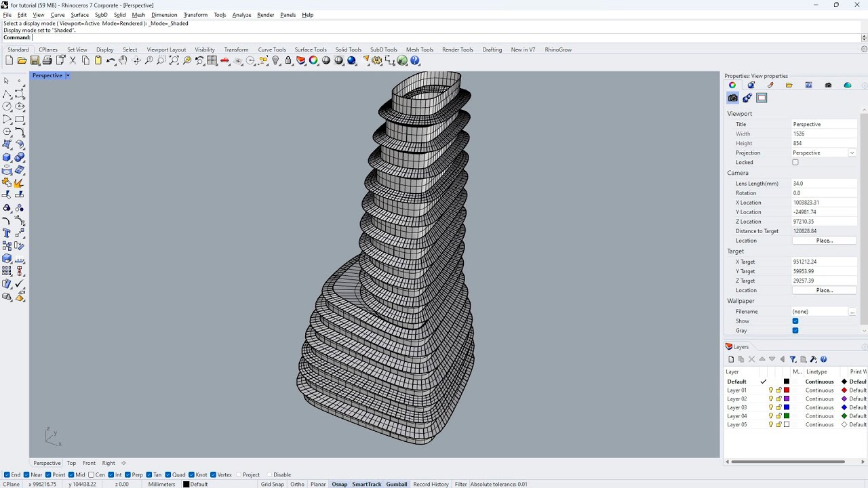Image resolution: width=868 pixels, height=488 pixels.
Task: Open the Analyze menu
Action: [x=241, y=15]
